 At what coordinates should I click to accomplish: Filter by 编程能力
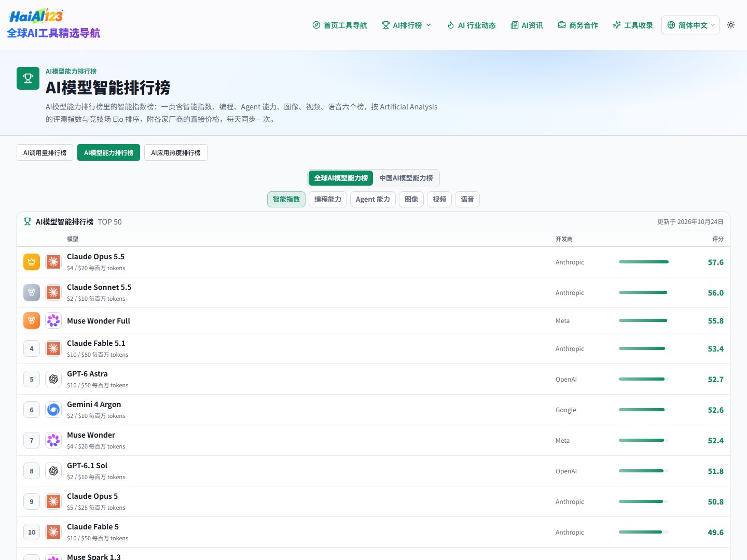coord(328,199)
